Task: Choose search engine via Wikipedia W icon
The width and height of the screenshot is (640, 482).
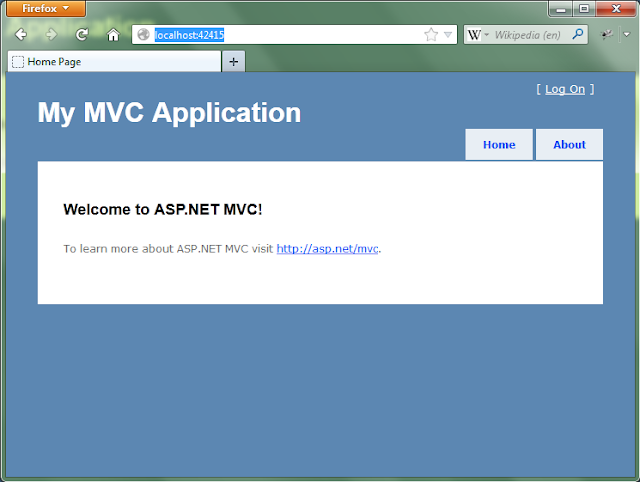Action: coord(474,35)
